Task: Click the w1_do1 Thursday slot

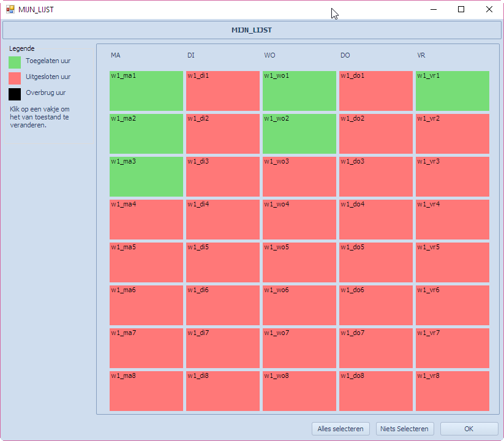Action: [376, 91]
